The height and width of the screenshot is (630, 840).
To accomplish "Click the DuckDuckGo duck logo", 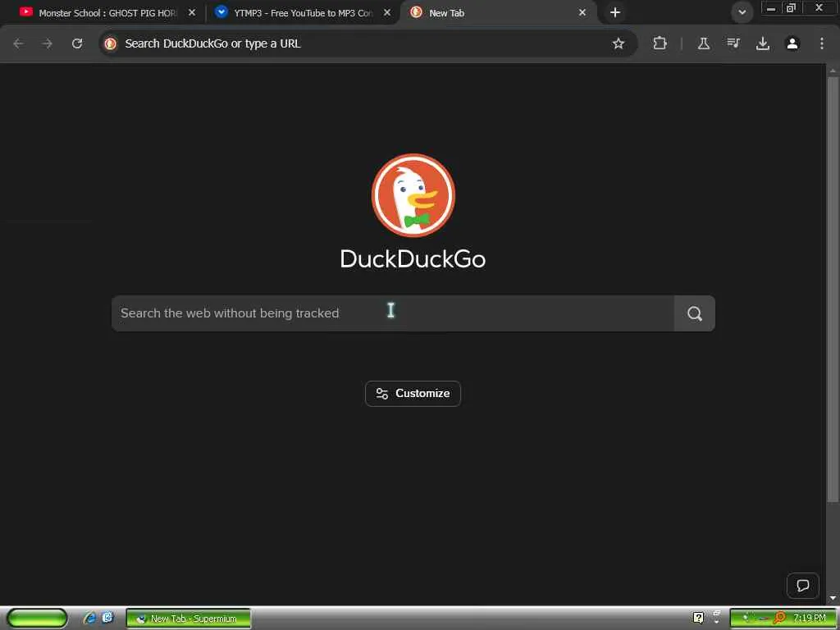I will [x=413, y=195].
